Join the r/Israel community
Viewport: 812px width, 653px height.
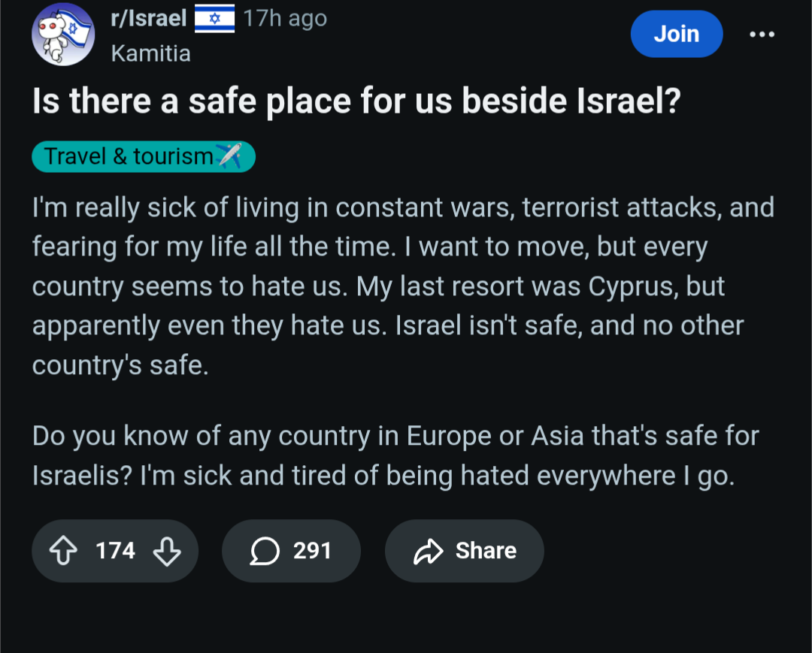(676, 35)
